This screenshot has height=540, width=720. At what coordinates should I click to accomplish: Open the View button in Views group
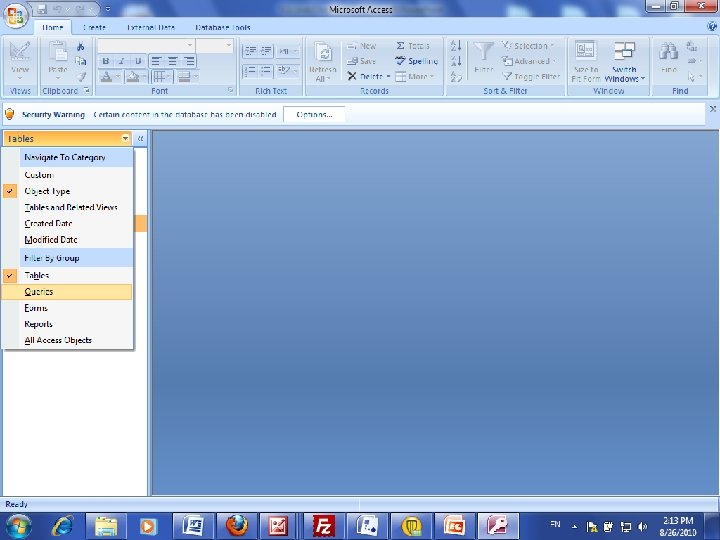[20, 61]
